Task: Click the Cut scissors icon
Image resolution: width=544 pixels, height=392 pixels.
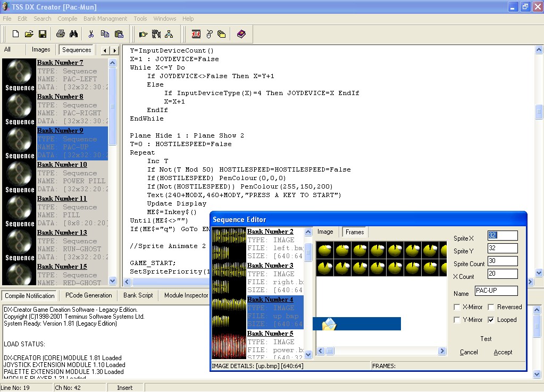Action: 91,34
